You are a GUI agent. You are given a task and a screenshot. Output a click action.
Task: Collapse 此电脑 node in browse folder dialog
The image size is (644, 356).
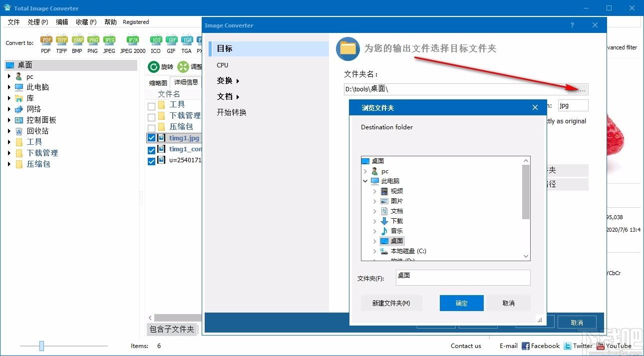click(x=365, y=181)
